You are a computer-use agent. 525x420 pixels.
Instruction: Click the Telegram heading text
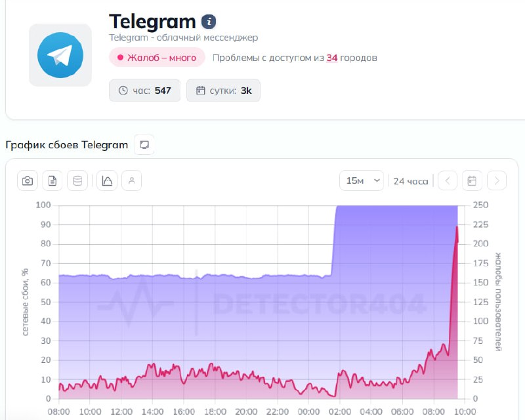(x=152, y=21)
